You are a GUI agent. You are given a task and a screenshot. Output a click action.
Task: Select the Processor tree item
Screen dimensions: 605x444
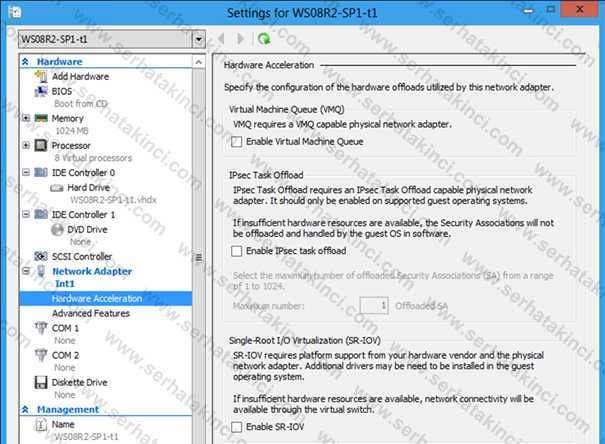click(71, 145)
